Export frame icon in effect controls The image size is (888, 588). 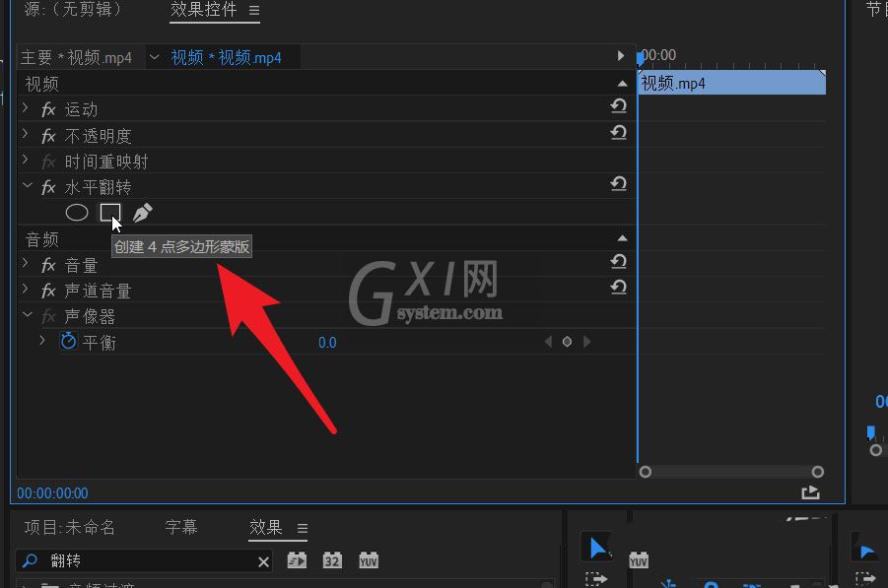pyautogui.click(x=810, y=492)
